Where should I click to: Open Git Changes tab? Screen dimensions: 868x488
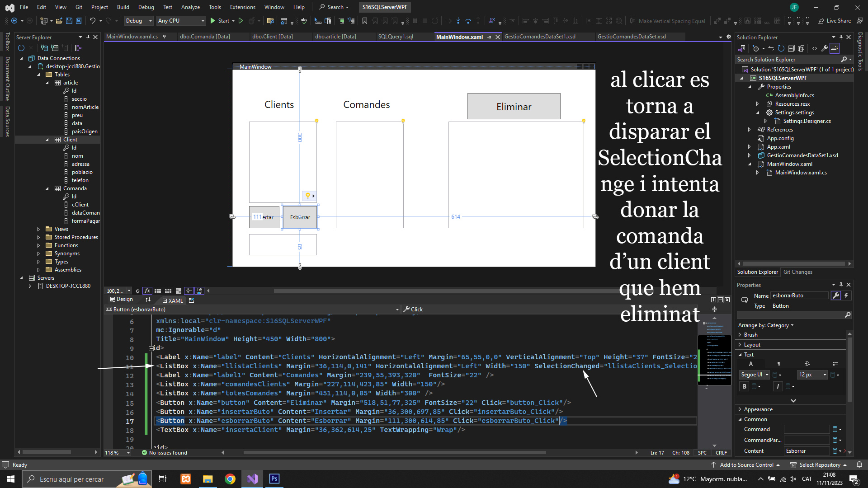[797, 272]
